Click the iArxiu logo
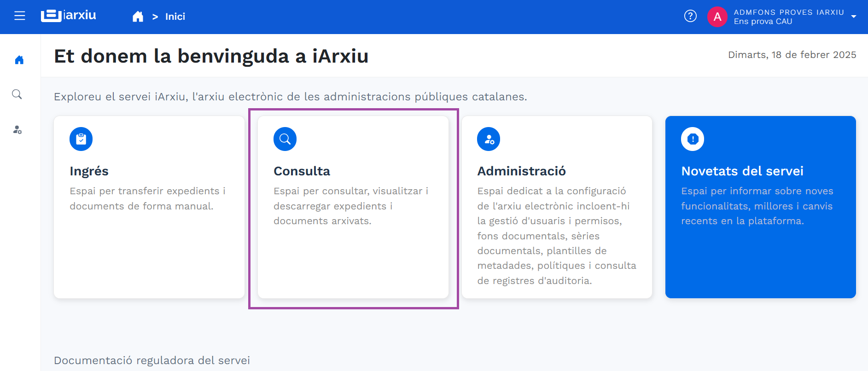Screen dimensions: 868x371 coord(69,16)
